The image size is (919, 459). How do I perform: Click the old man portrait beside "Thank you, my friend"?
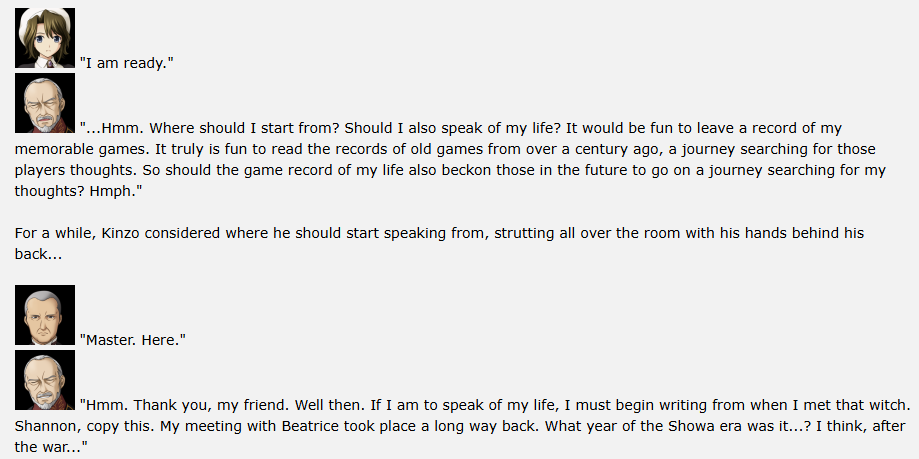(x=45, y=380)
